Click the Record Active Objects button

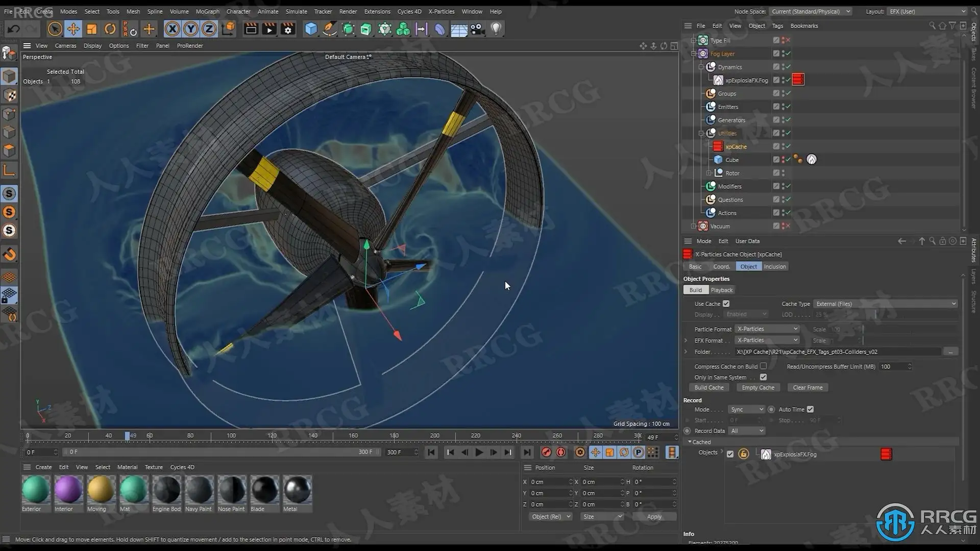pos(546,453)
